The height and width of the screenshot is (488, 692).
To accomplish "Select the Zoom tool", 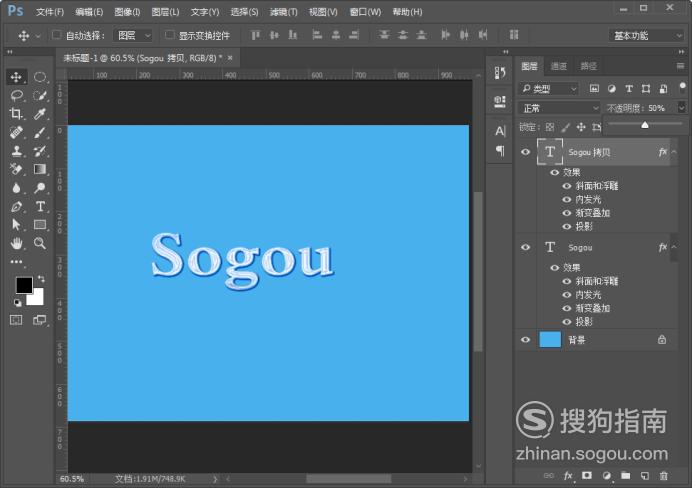I will (x=40, y=243).
